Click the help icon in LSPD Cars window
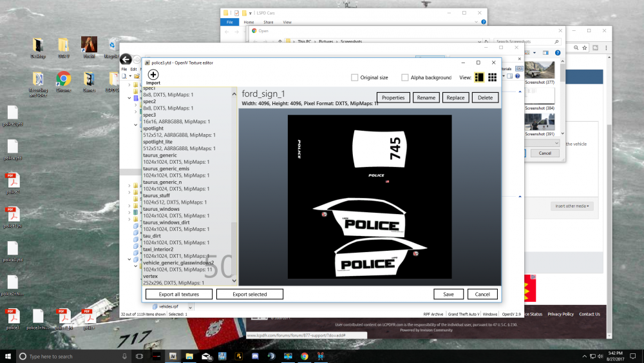Viewport: 644px width, 363px height. (x=484, y=22)
